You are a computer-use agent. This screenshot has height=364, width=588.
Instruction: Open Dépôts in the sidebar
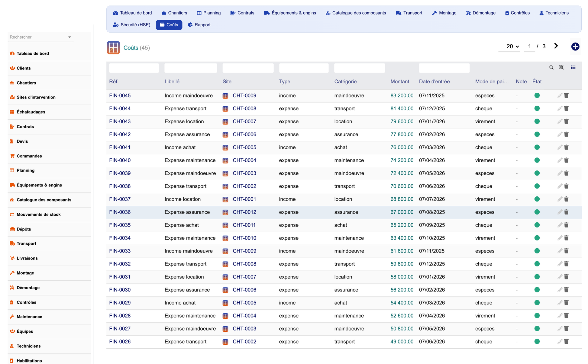click(x=24, y=229)
